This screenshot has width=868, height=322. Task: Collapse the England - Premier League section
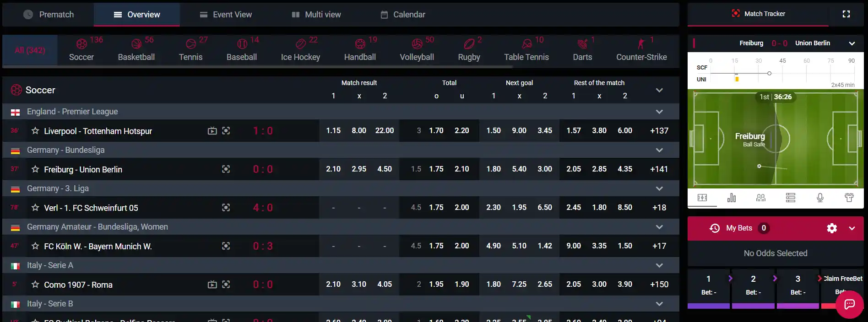[x=659, y=112]
